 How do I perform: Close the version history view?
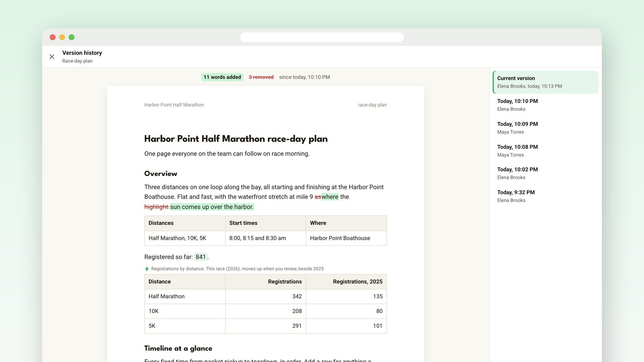[x=52, y=57]
